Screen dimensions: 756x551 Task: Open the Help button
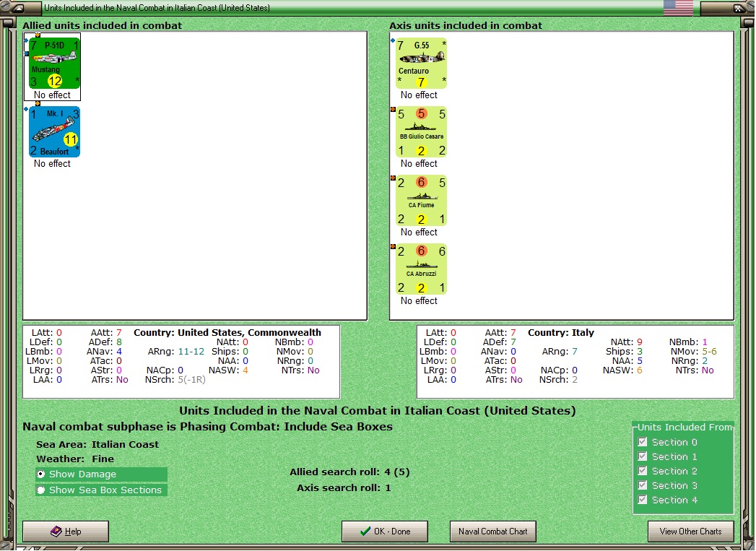pos(66,532)
